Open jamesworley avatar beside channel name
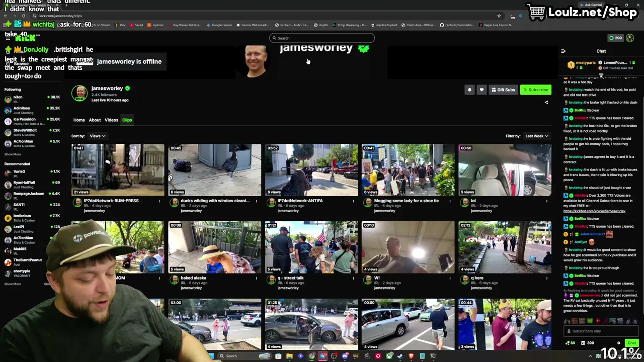Image resolution: width=644 pixels, height=362 pixels. 79,93
